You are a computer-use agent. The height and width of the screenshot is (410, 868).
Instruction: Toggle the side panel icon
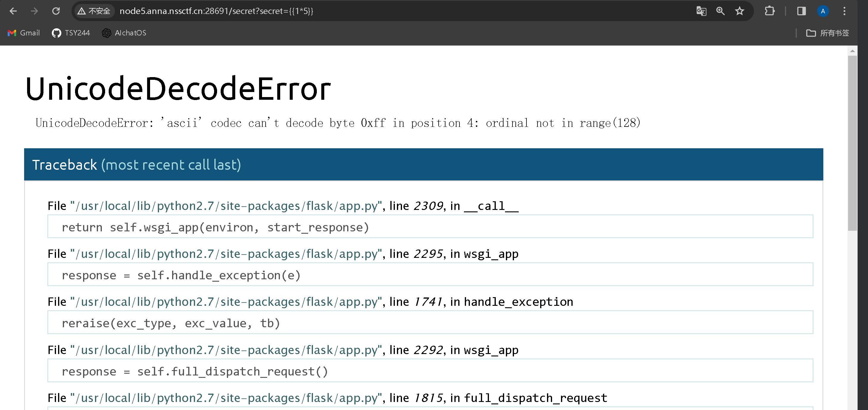tap(801, 11)
